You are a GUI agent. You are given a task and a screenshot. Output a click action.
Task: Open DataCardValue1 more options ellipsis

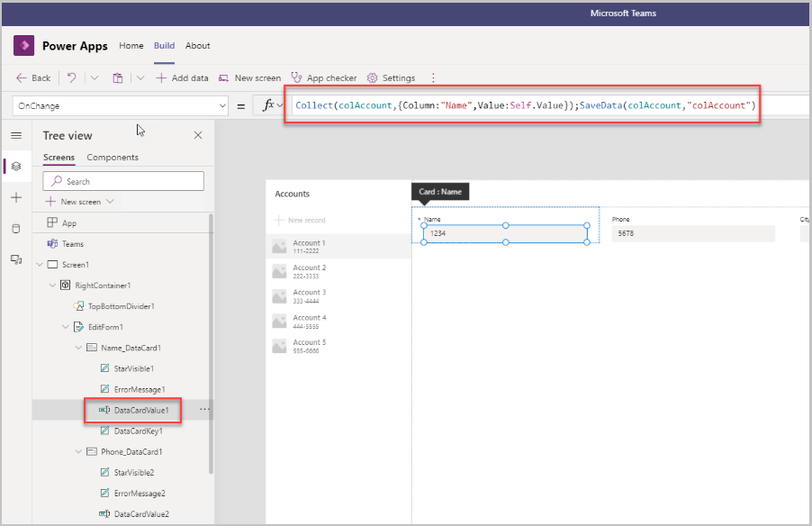tap(205, 410)
